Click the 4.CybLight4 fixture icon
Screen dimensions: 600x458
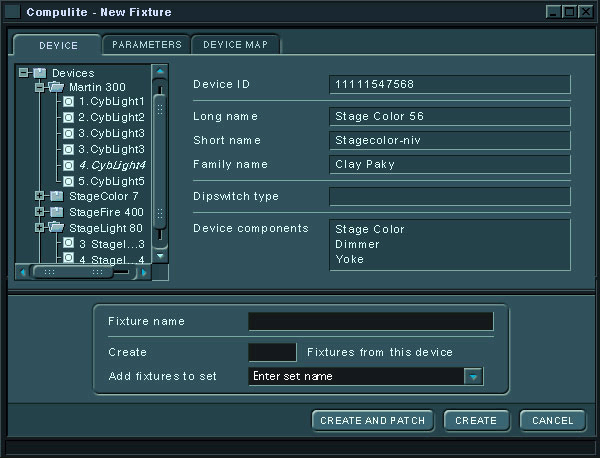pyautogui.click(x=69, y=165)
